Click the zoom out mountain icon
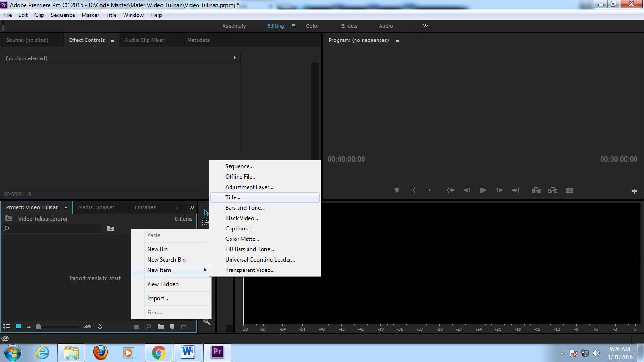 pyautogui.click(x=29, y=327)
